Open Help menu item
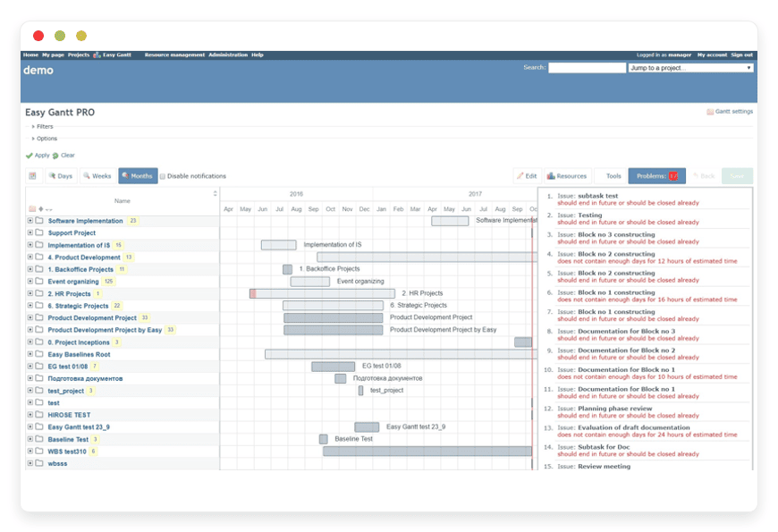This screenshot has height=532, width=778. pos(257,55)
